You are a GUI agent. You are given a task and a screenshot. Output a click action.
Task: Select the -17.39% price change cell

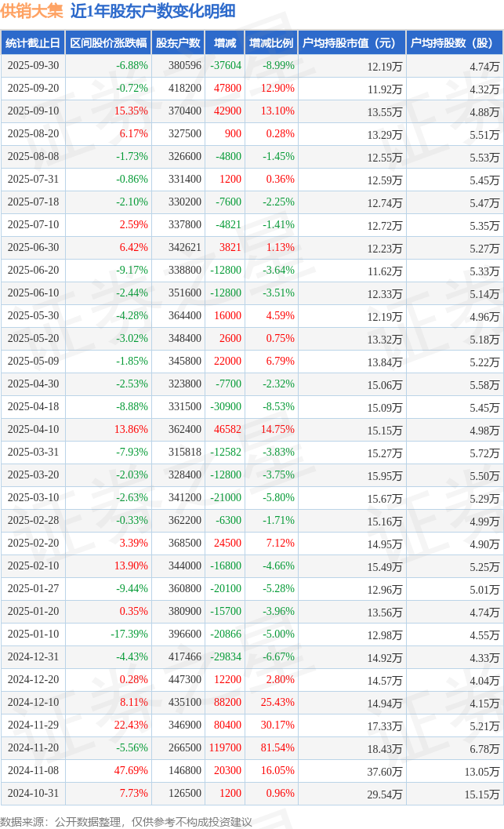(129, 634)
